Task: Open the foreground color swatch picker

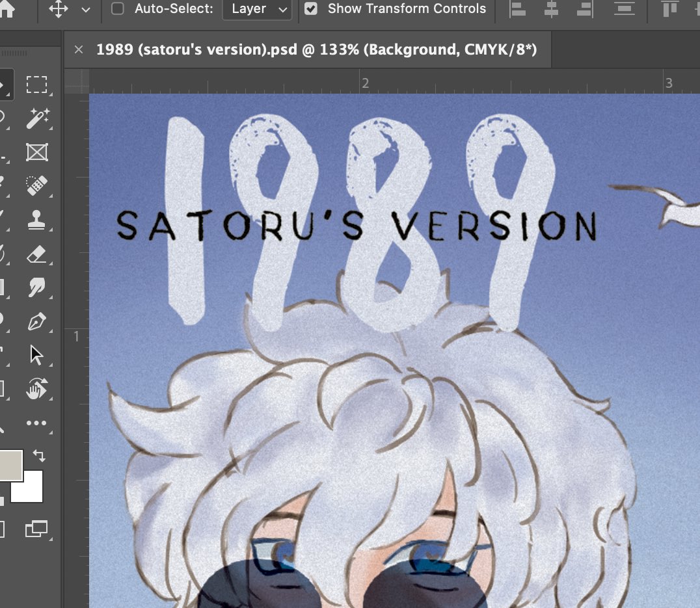Action: coord(10,465)
